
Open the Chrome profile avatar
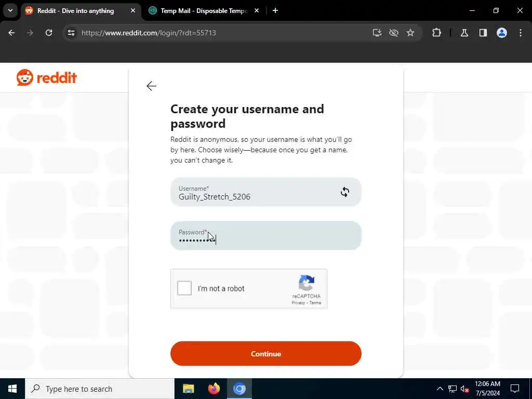tap(502, 33)
